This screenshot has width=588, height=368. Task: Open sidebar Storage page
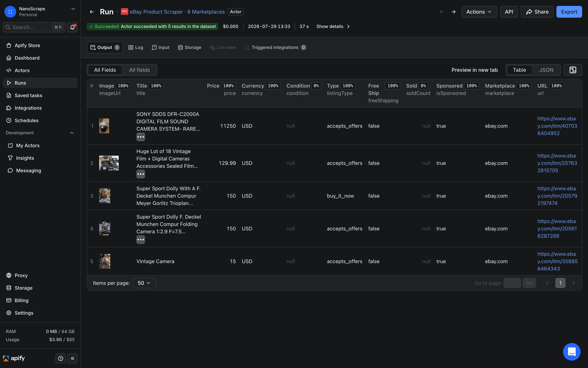(x=40, y=288)
